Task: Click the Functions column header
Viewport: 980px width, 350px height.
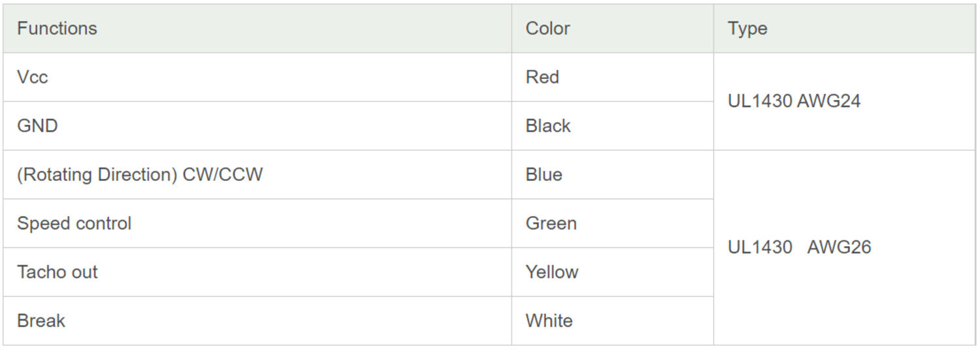Action: coord(57,29)
